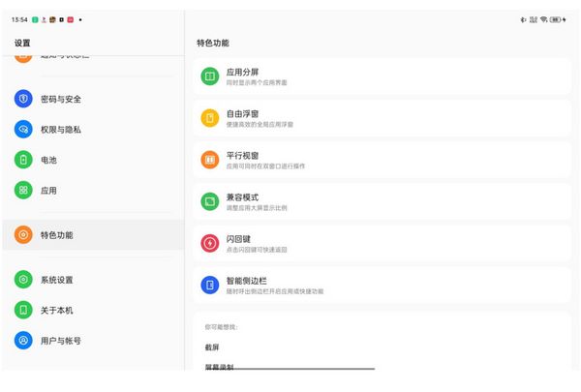The width and height of the screenshot is (581, 392).
Task: Click the 应用 grid icon
Action: tap(23, 191)
